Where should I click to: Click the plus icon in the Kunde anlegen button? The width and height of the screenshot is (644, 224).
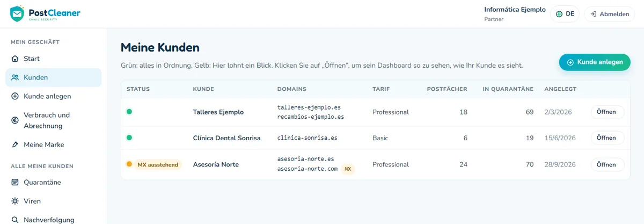point(570,62)
